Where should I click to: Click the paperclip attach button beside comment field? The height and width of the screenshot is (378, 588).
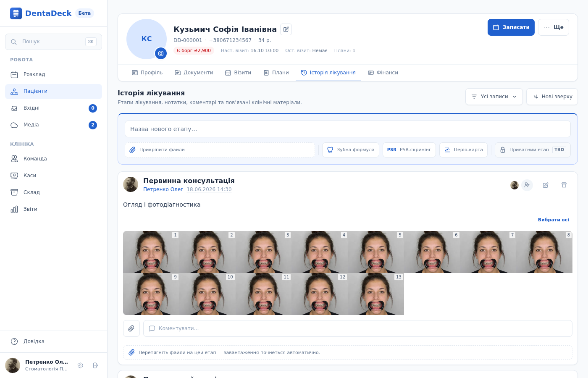(131, 328)
